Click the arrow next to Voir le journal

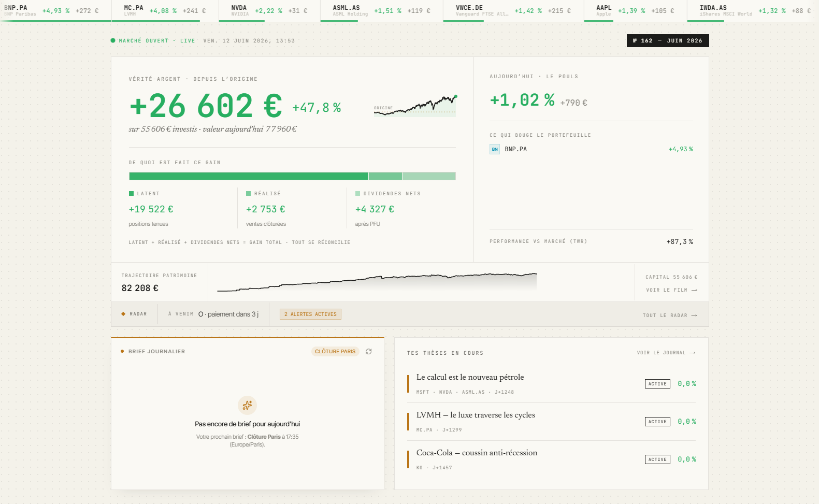pos(692,353)
